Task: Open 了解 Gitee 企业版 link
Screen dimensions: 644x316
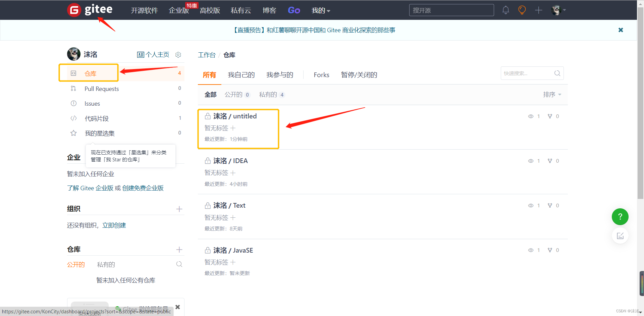Action: click(90, 188)
